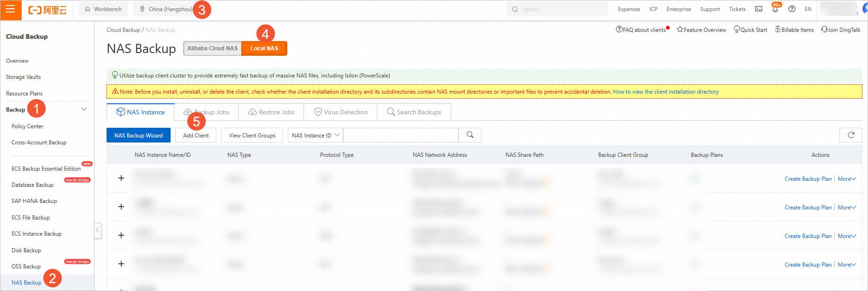Open ECS File Backup in the sidebar
Screen dimensions: 868x291
click(30, 218)
